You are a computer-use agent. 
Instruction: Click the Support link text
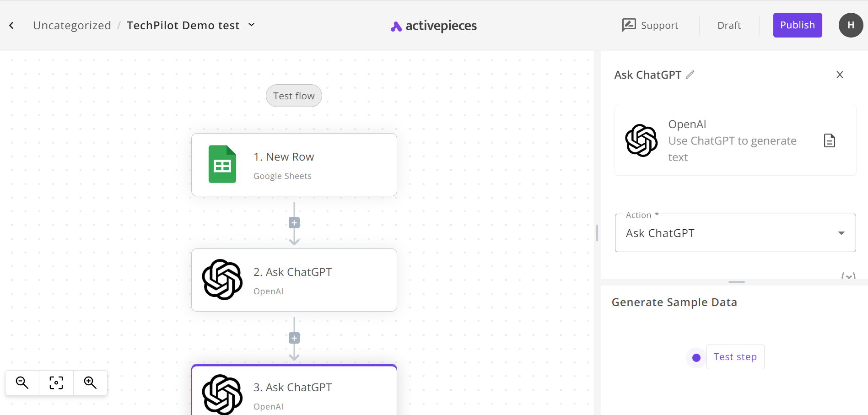(x=659, y=26)
